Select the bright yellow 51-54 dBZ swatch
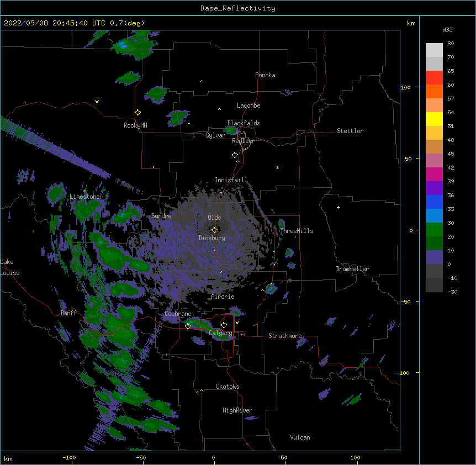 (434, 119)
